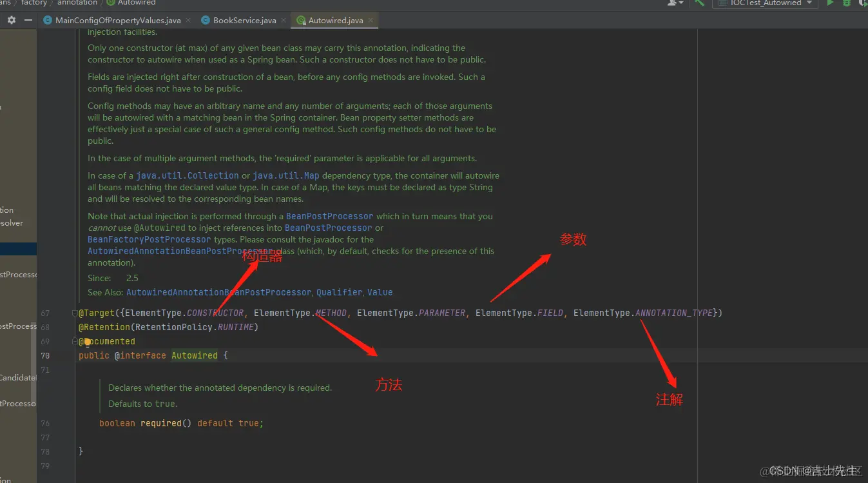The height and width of the screenshot is (483, 868).
Task: Open AutowiredAnnotationBeanPostProcessor link in See Also
Action: tap(218, 292)
